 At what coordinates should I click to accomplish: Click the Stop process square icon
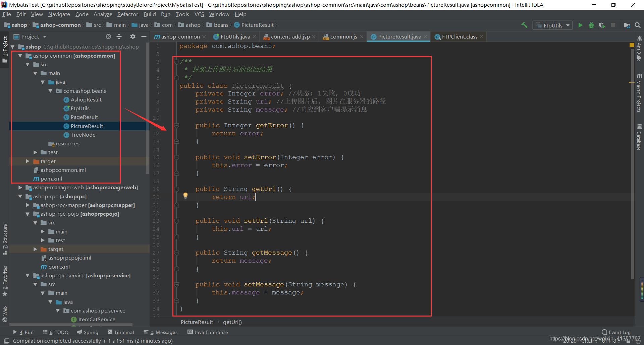pos(613,25)
